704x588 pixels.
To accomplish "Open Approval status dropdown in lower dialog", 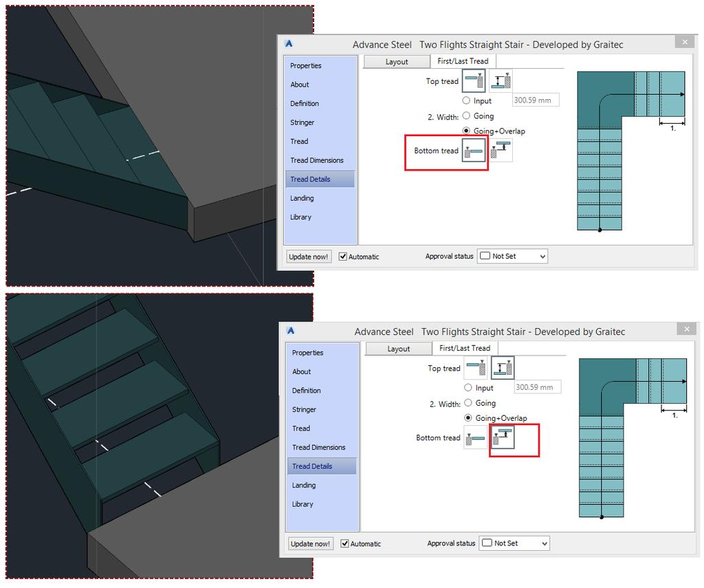I will (x=514, y=543).
